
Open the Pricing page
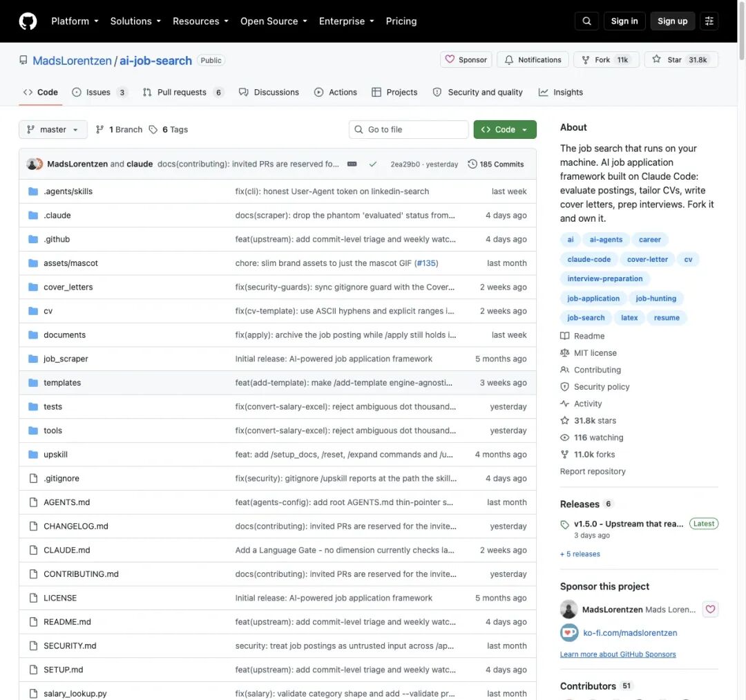tap(401, 21)
